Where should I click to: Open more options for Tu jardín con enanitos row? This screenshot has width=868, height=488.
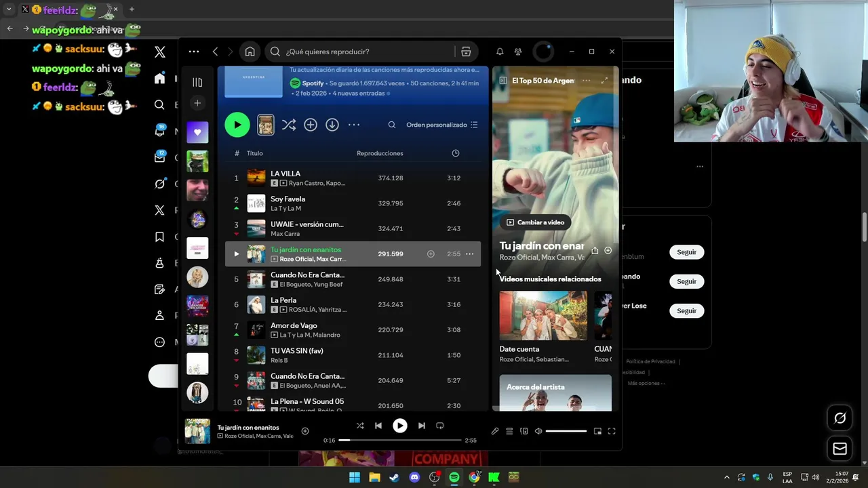point(469,254)
